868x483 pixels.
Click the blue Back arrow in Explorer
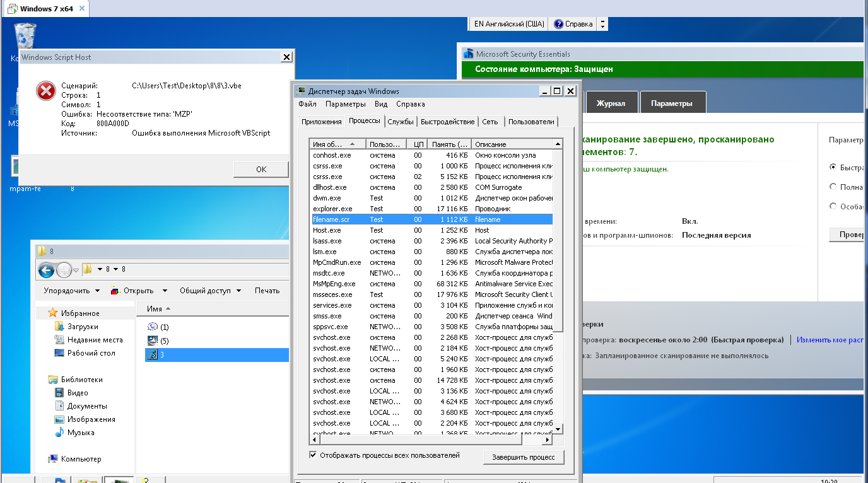(x=46, y=270)
